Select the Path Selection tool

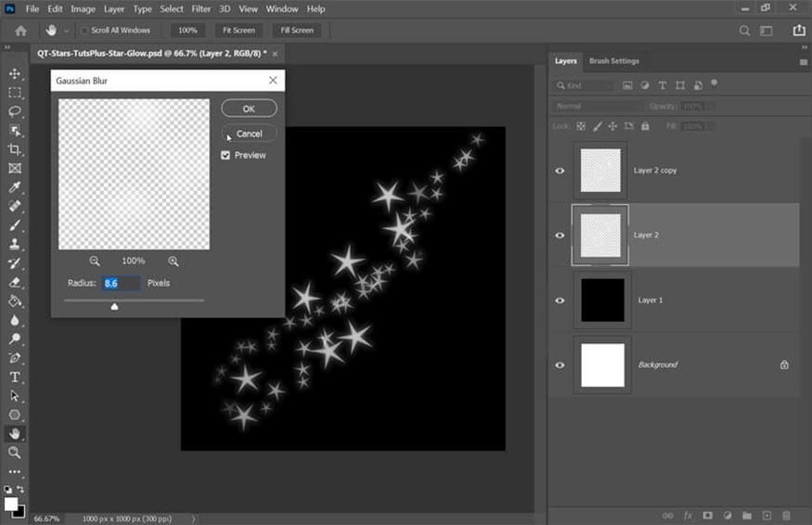[15, 396]
